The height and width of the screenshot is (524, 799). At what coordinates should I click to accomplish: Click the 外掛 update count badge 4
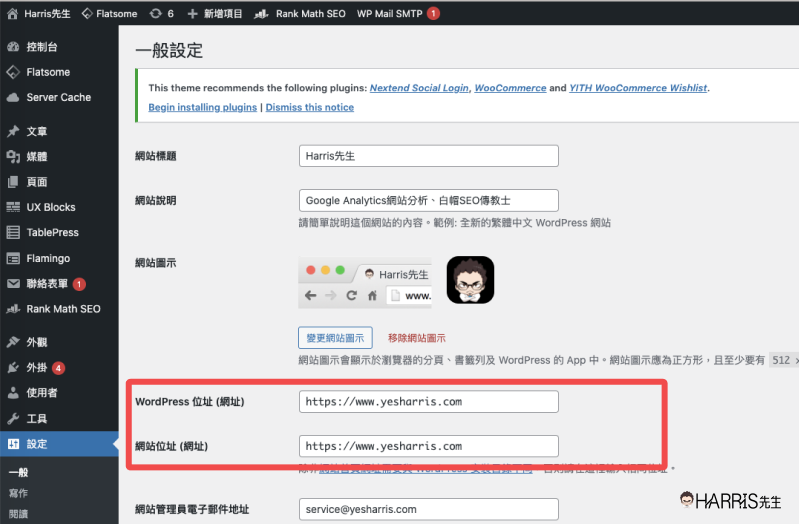click(59, 368)
